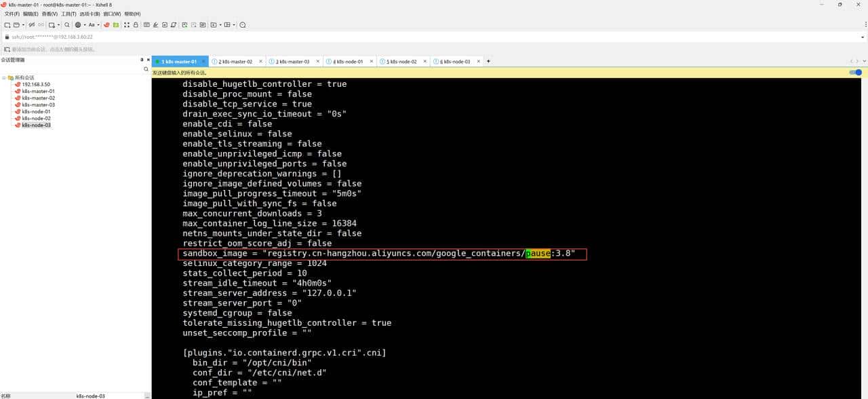Open the dropdown arrow next to the open-session icon
Image resolution: width=868 pixels, height=399 pixels.
(23, 24)
